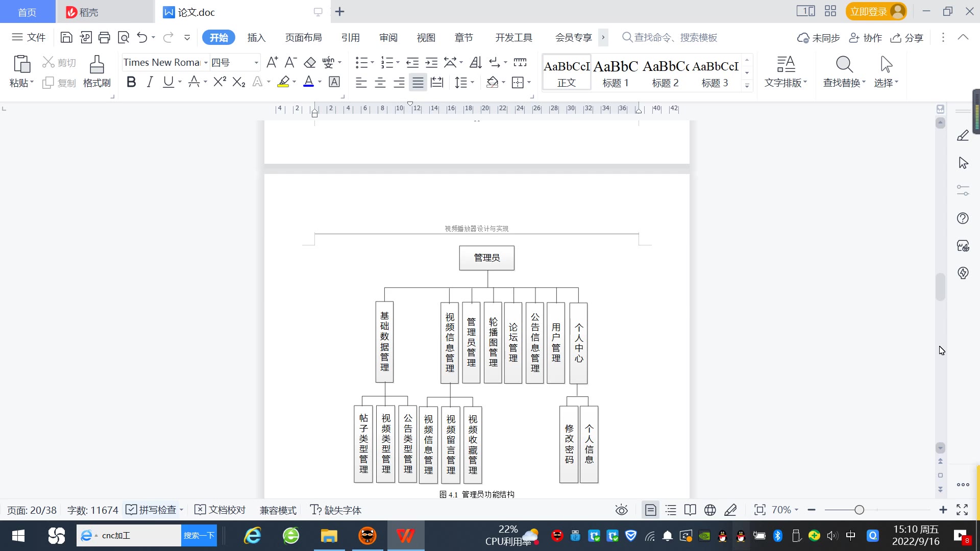Click the zoom slider handle
This screenshot has width=980, height=551.
859,510
